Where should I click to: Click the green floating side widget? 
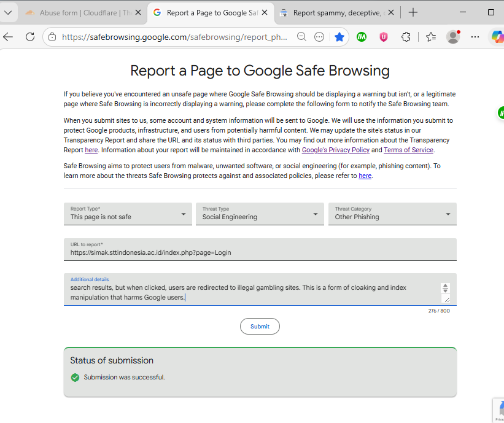[501, 113]
